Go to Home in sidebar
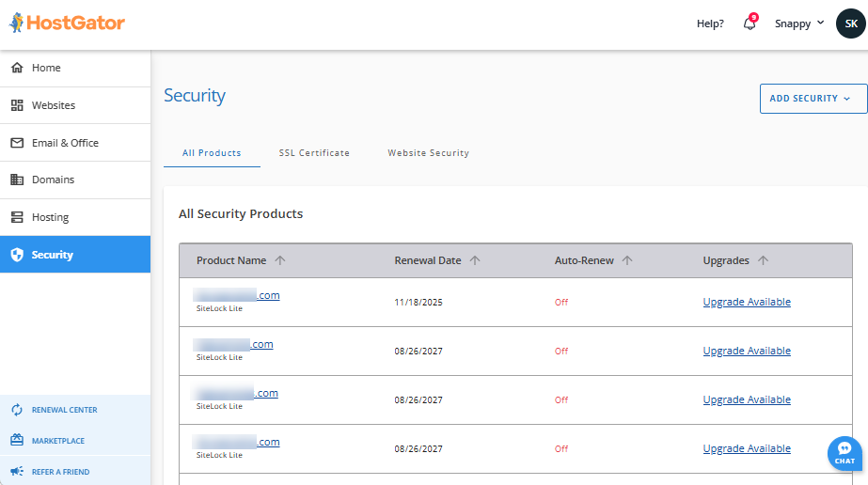The height and width of the screenshot is (485, 868). pyautogui.click(x=75, y=68)
